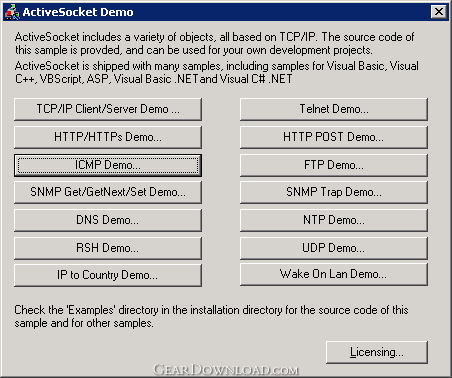Close the ActiveSocket Demo window

click(x=439, y=12)
